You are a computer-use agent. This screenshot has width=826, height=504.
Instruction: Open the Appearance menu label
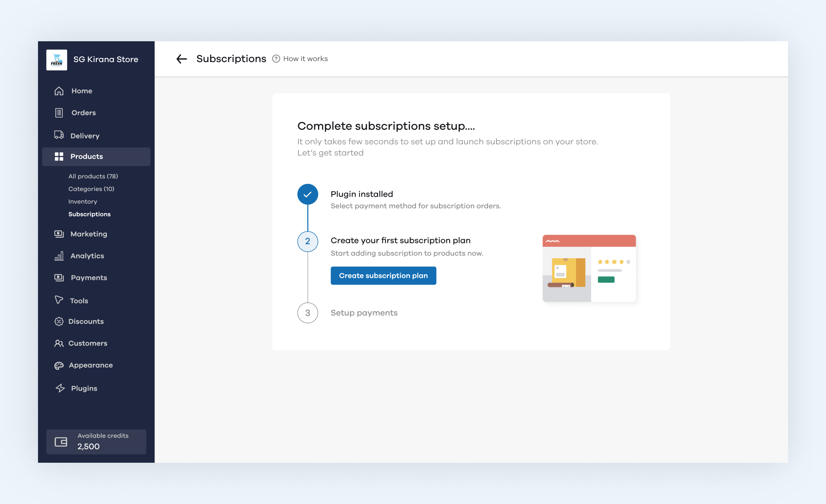pyautogui.click(x=91, y=365)
